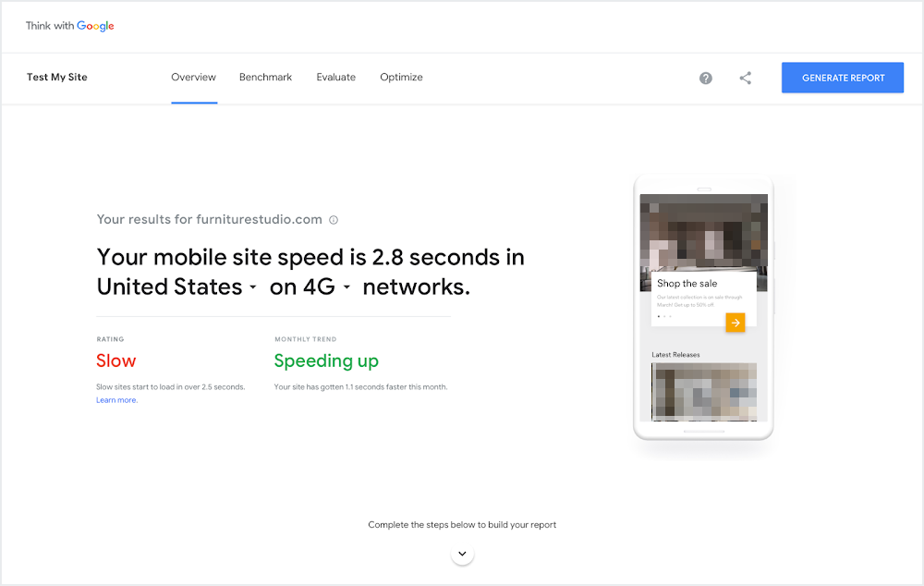
Task: Click the Latest Releases image on the phone
Action: point(703,393)
